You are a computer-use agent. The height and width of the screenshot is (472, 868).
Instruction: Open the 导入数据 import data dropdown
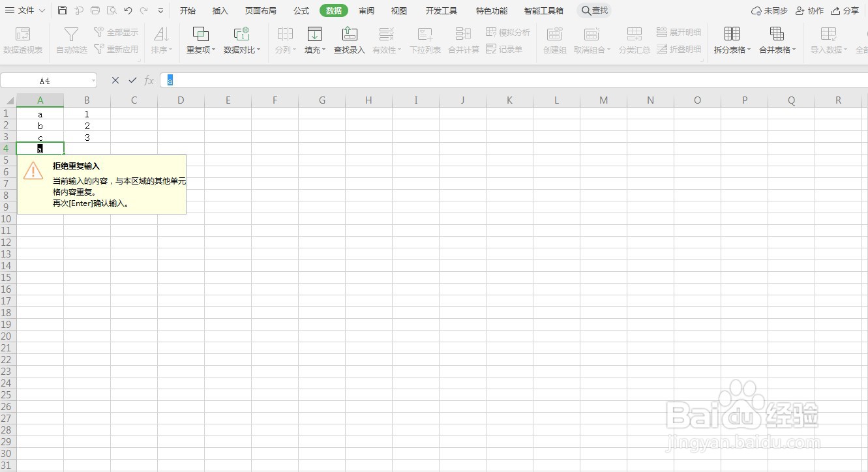click(x=829, y=50)
